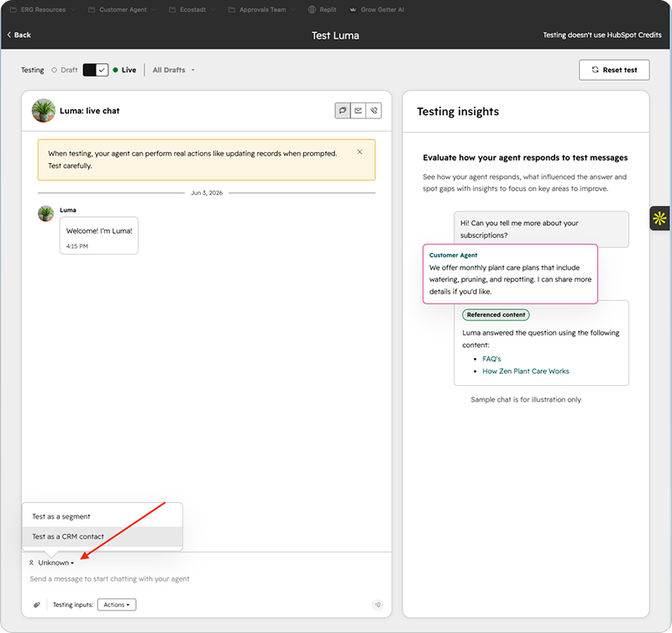
Task: Click the Customer Agent sample reply card
Action: point(510,274)
